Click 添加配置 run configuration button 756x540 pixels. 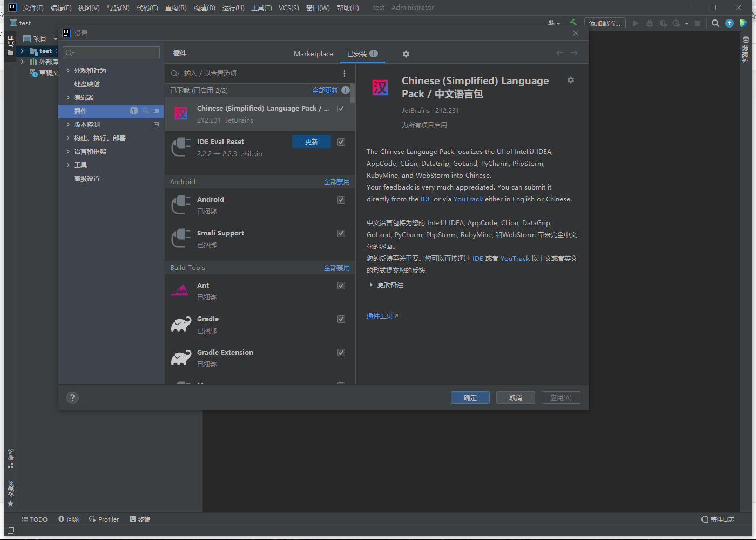pyautogui.click(x=605, y=23)
